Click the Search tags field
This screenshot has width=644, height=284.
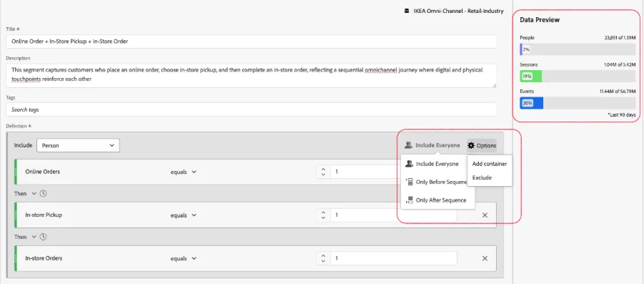tap(252, 109)
